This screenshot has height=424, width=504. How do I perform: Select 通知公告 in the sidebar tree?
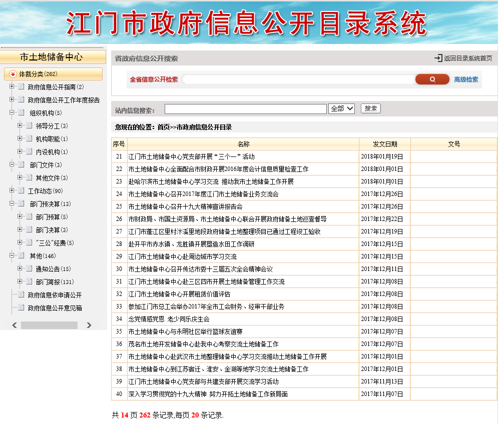(53, 269)
